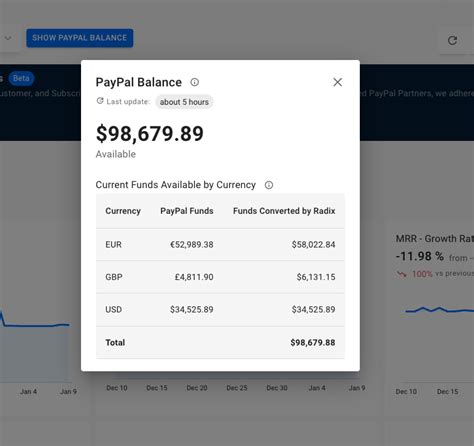Close the PayPal Balance dialog
The width and height of the screenshot is (474, 446).
click(337, 82)
